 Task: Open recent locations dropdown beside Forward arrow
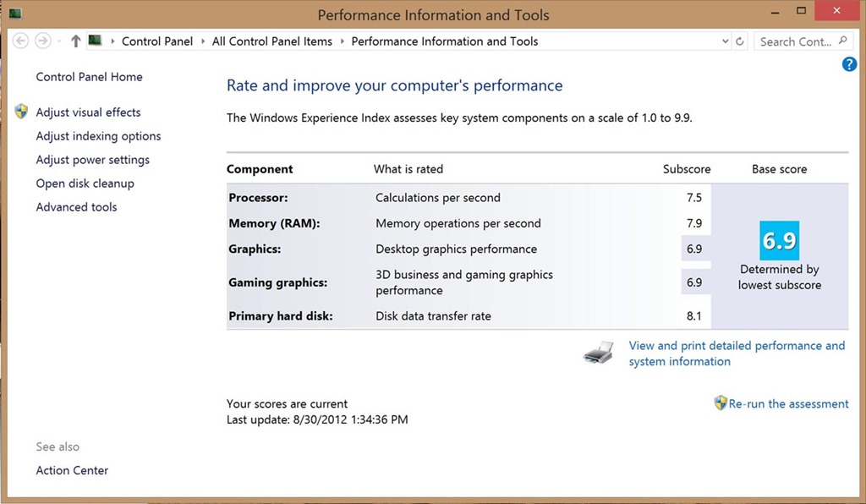59,41
